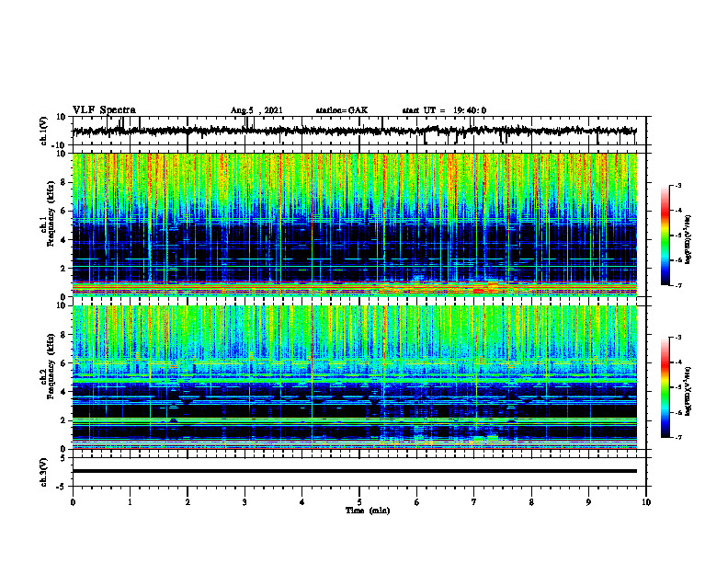Click time axis tick label "1"
The height and width of the screenshot is (563, 728).
[x=130, y=502]
